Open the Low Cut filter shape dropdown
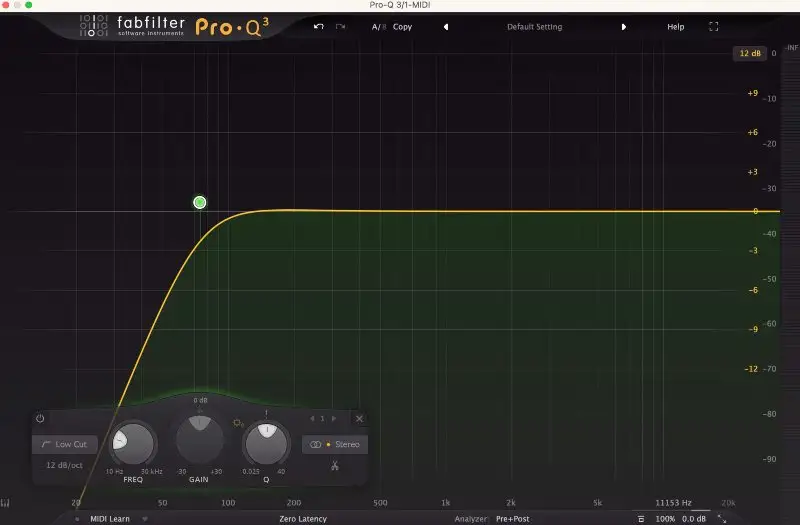This screenshot has height=525, width=800. (x=64, y=444)
